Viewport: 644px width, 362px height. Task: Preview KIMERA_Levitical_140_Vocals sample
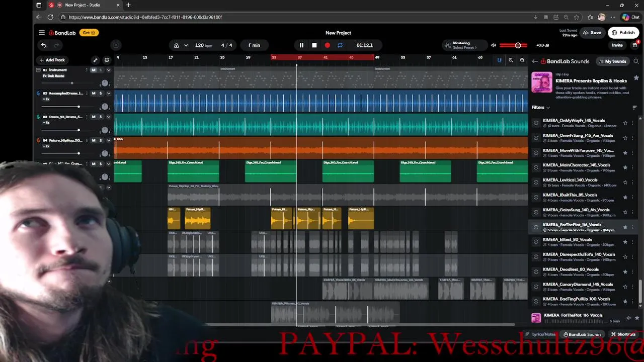(536, 182)
